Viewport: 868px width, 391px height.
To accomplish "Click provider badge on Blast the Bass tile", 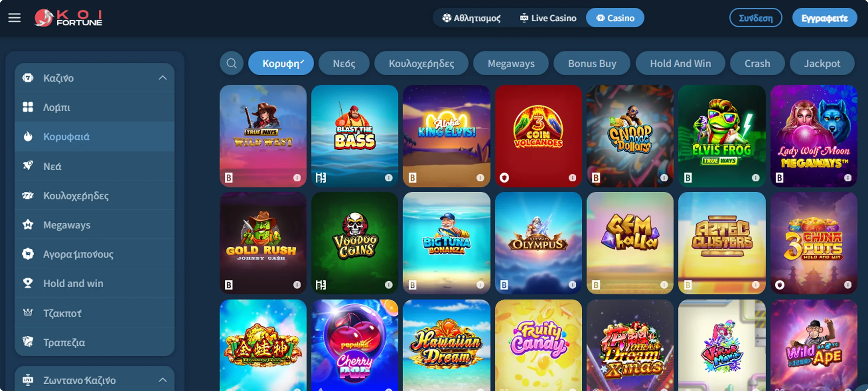I will [x=321, y=178].
